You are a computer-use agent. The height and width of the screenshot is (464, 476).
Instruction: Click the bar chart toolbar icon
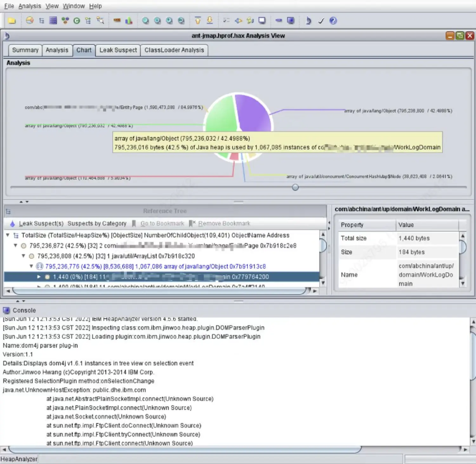point(129,21)
